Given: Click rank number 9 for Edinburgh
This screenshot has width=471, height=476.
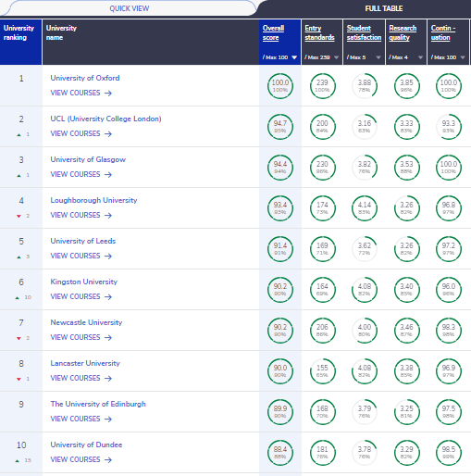Looking at the screenshot, I should [x=21, y=405].
